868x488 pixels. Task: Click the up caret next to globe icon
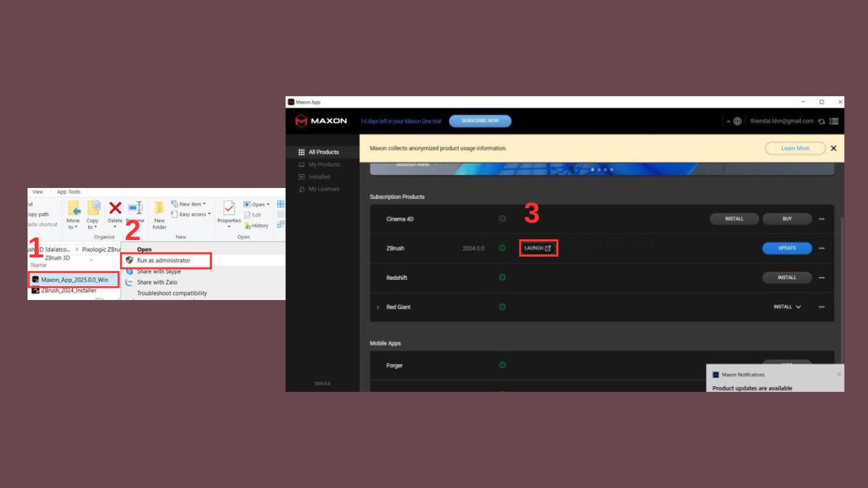(x=728, y=121)
